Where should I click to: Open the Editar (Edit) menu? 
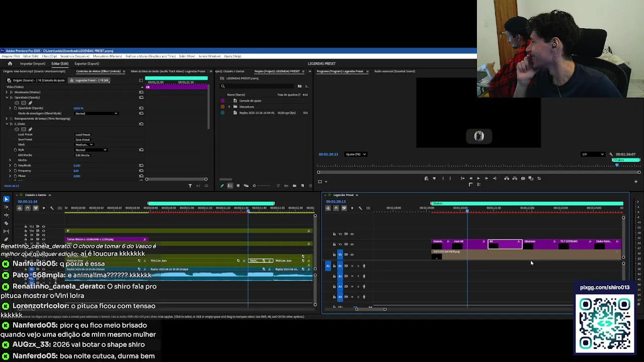(x=31, y=56)
